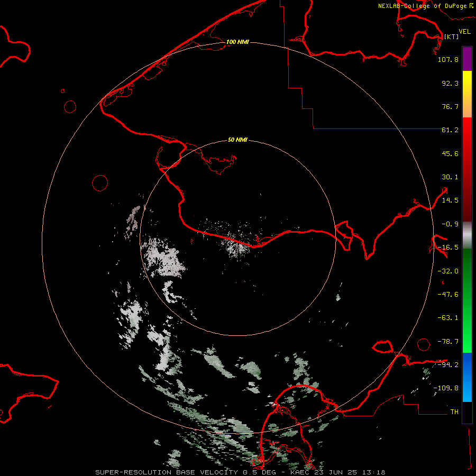Click the red segment of velocity color bar
The image size is (476, 476).
[x=467, y=169]
